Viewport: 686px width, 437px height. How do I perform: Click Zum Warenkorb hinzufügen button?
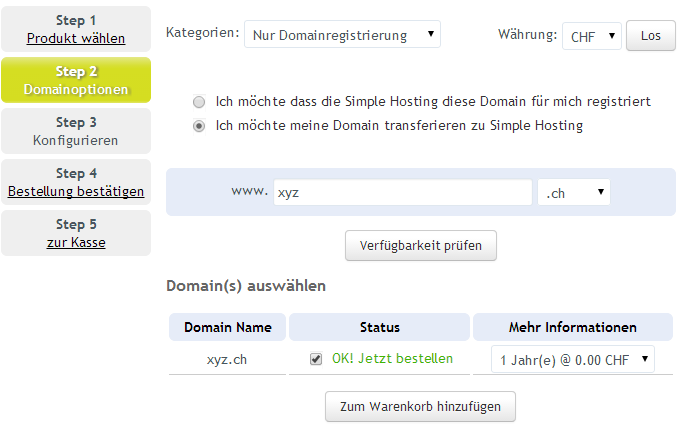[x=420, y=406]
